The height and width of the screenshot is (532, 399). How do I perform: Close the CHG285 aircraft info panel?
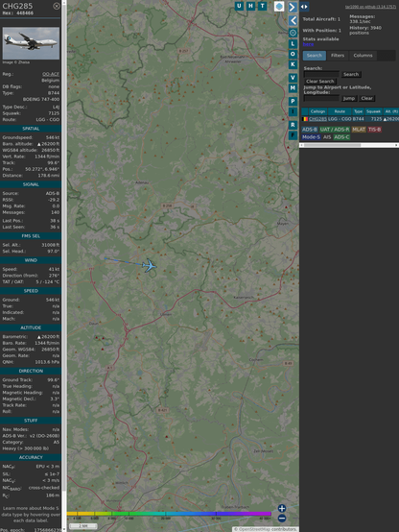(x=57, y=6)
